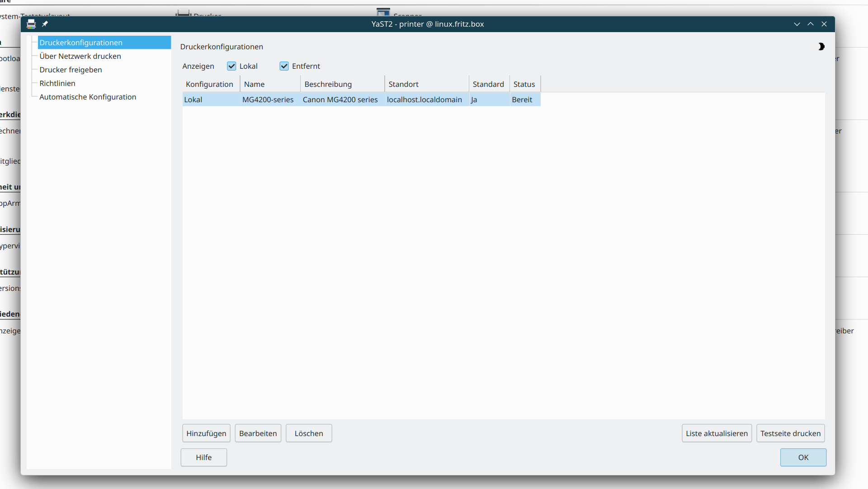Click Testseite drucken button
Screen dimensions: 868x489
coord(790,433)
